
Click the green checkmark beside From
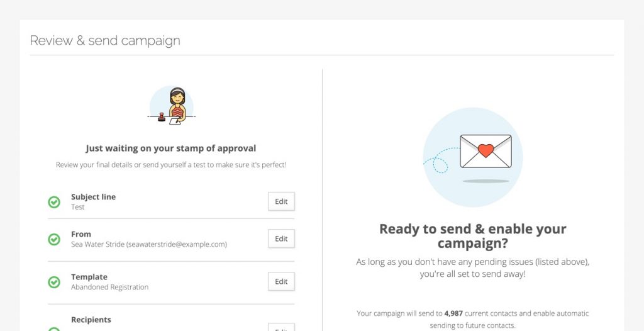point(54,239)
